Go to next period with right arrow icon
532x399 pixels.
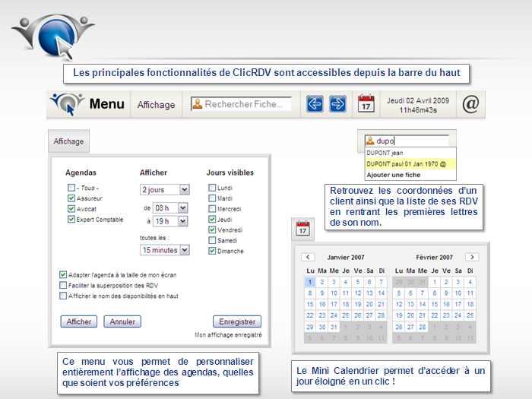(338, 104)
